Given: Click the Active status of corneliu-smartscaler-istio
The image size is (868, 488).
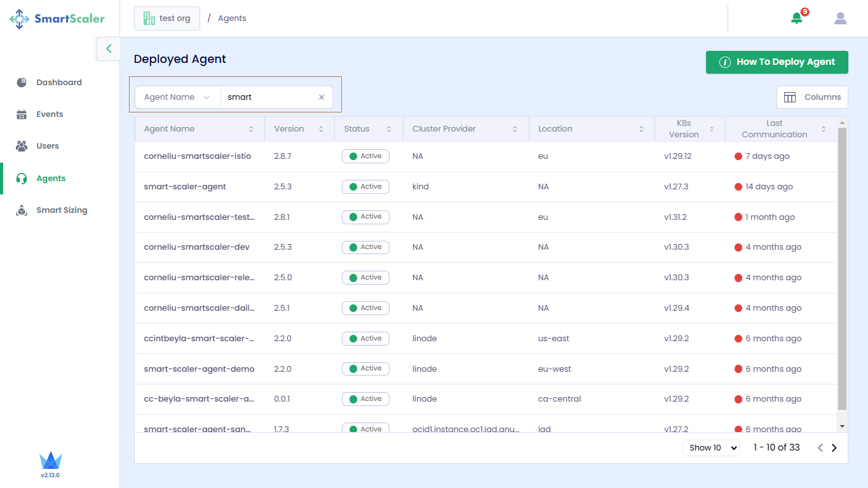Looking at the screenshot, I should click(x=365, y=156).
